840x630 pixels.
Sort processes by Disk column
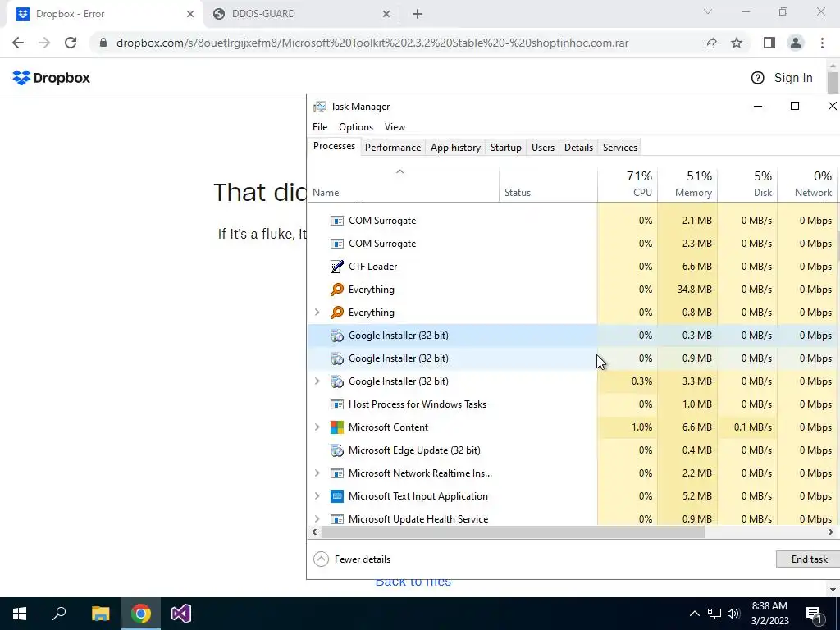pyautogui.click(x=747, y=185)
